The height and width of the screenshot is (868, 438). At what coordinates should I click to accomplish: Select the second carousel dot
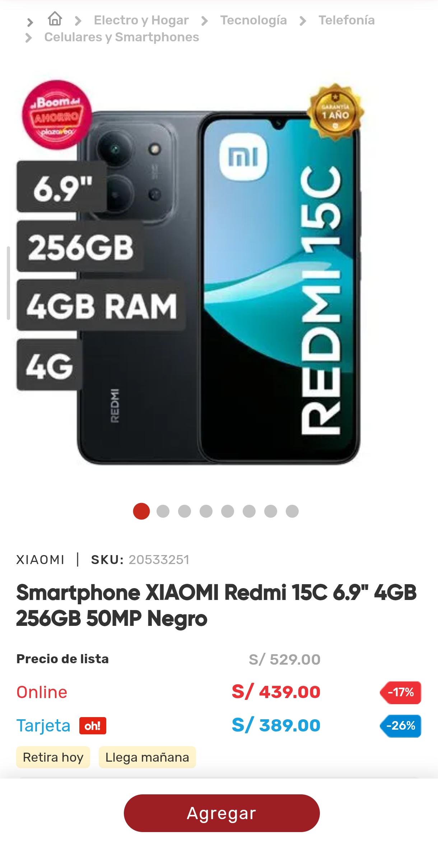click(163, 511)
